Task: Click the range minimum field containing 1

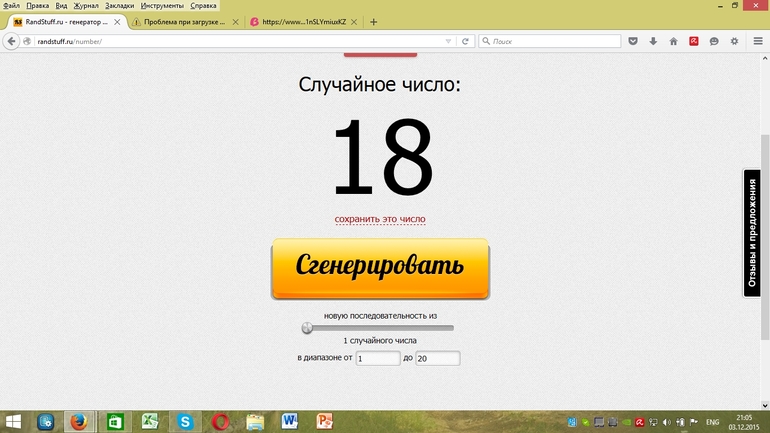Action: 377,358
